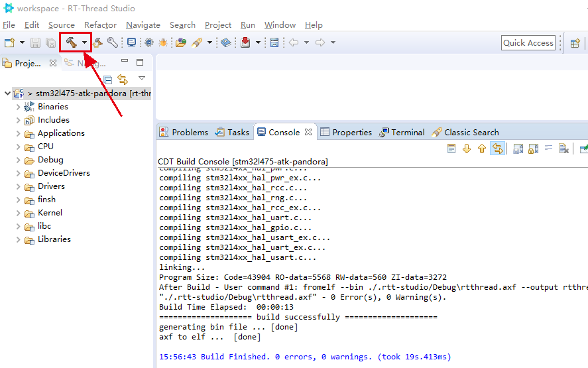Toggle Show Error in Editor in Console
The height and width of the screenshot is (368, 588).
pos(497,149)
